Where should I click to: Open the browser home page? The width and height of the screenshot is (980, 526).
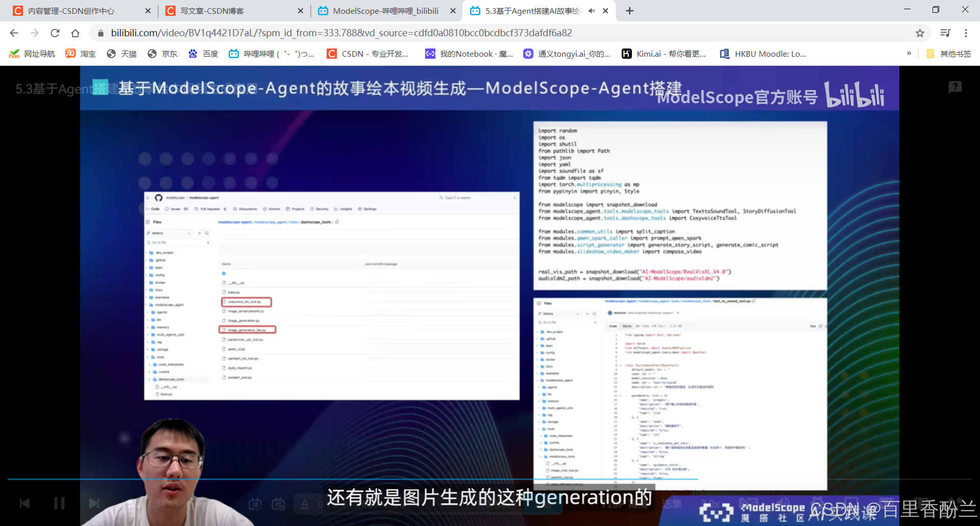click(75, 33)
